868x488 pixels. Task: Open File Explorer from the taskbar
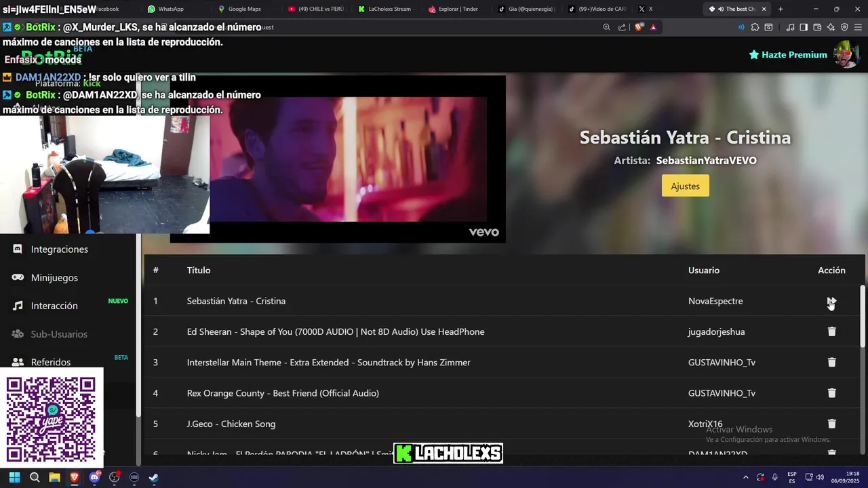tap(54, 477)
